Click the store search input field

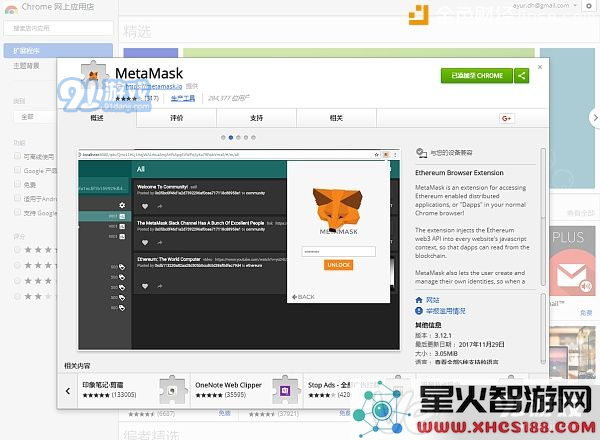(x=58, y=28)
